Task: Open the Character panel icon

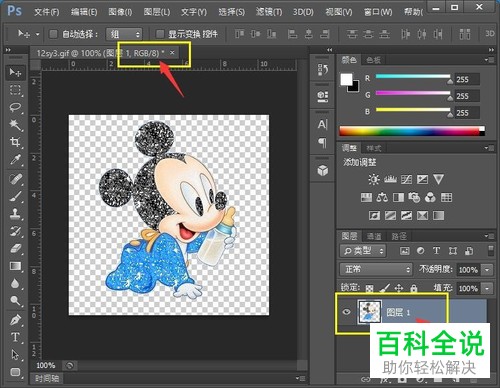Action: click(322, 125)
